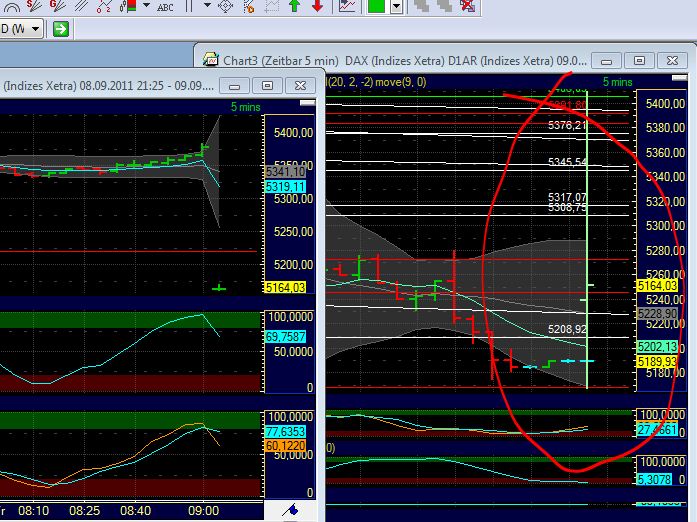Viewport: 697px width, 522px height.
Task: Click the 08:25 time axis label
Action: pos(84,510)
